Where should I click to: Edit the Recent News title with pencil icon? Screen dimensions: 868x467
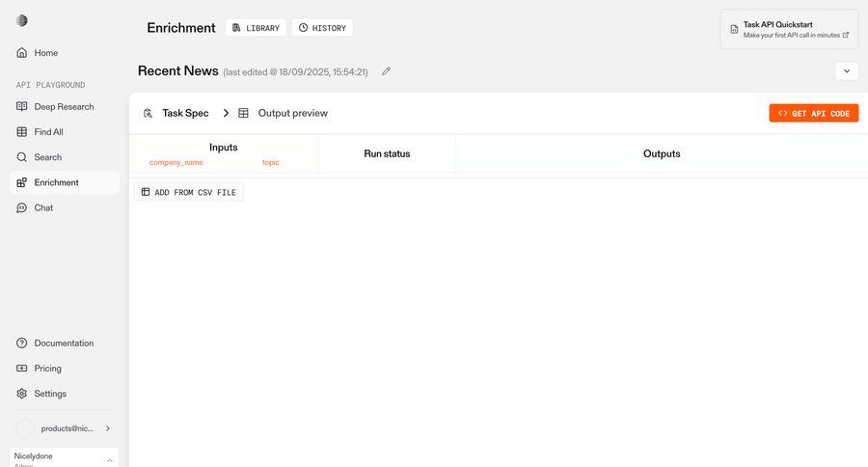tap(387, 71)
